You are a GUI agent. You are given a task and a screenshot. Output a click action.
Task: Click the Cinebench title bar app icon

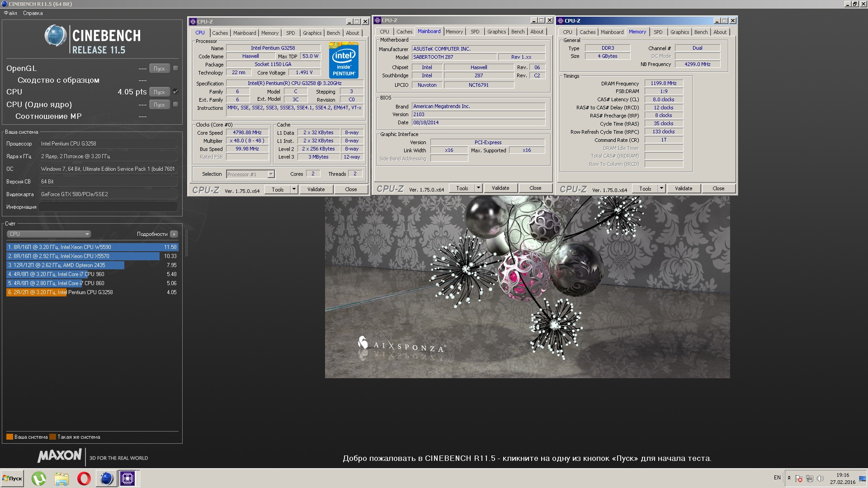(5, 4)
